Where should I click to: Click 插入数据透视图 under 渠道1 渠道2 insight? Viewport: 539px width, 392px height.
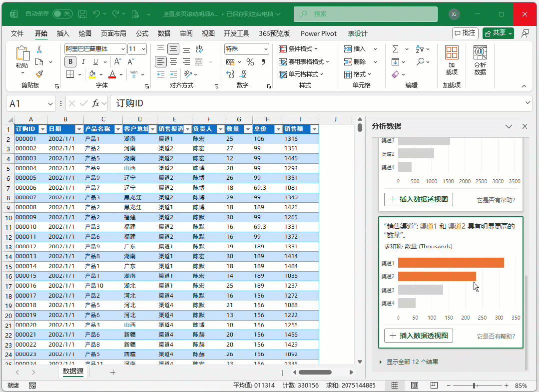(418, 336)
